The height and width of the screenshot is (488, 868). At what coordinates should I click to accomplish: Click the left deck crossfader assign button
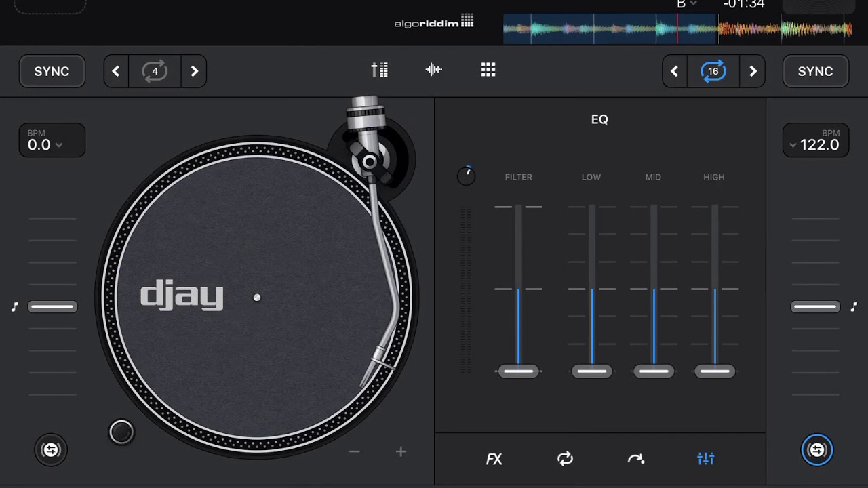(x=51, y=449)
